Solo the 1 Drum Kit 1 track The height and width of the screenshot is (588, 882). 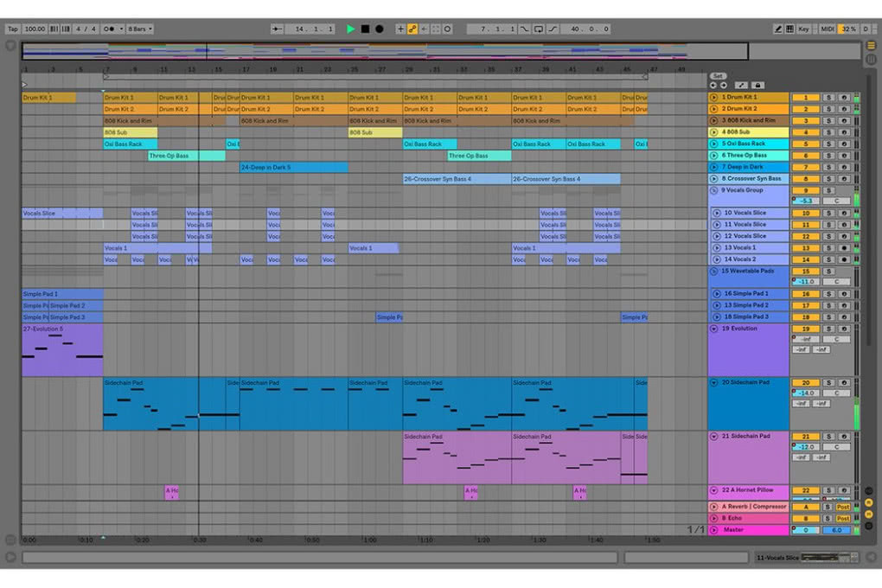pos(828,98)
